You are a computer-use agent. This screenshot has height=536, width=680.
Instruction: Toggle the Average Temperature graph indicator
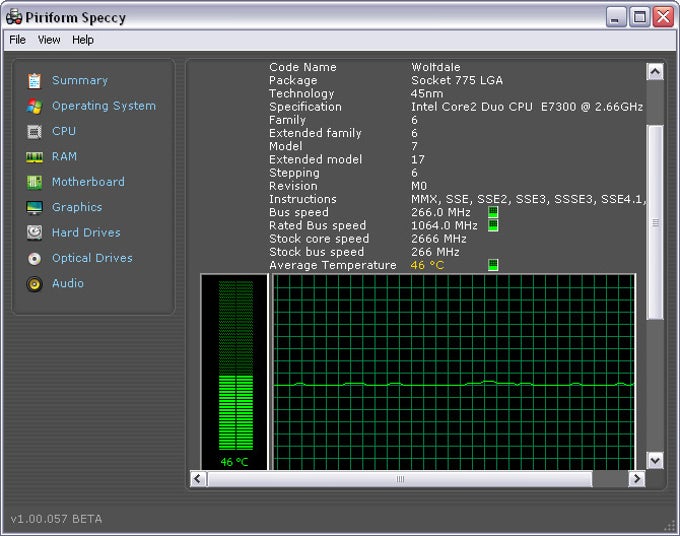pos(493,265)
